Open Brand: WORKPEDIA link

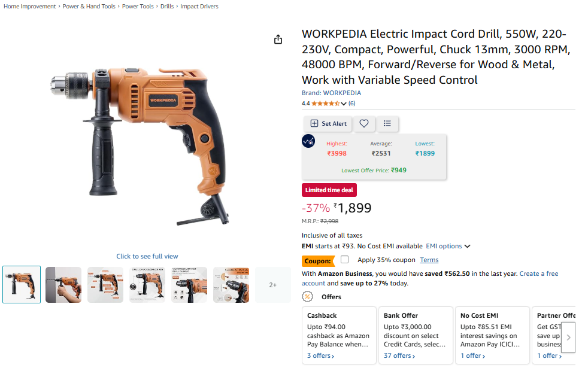[x=331, y=93]
